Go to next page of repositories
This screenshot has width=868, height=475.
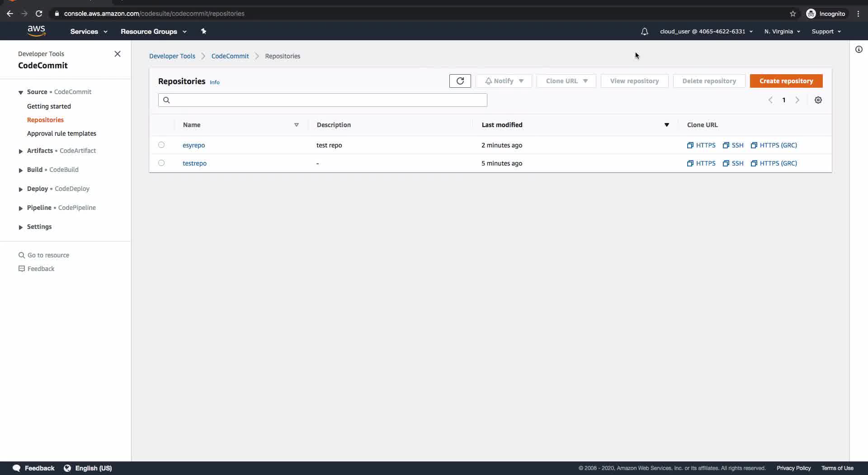[x=797, y=100]
